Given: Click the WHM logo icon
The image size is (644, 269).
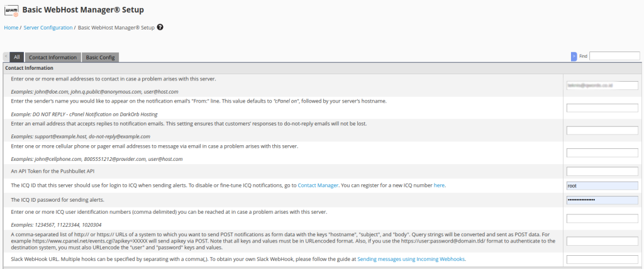Looking at the screenshot, I should [x=11, y=11].
